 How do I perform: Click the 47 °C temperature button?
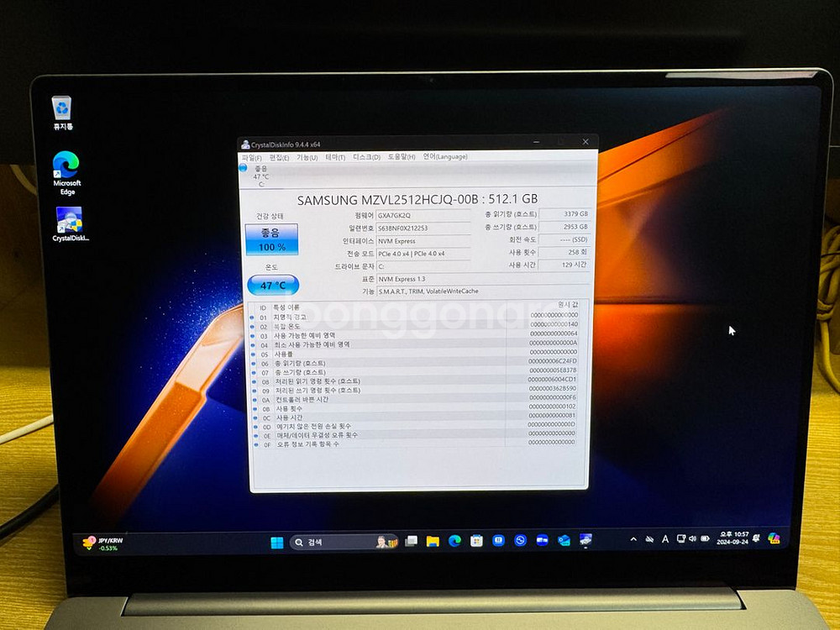point(272,285)
